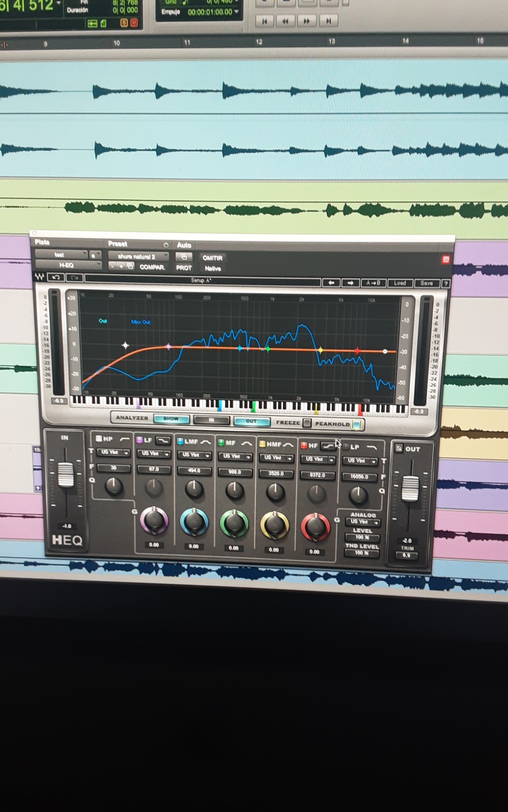Click the OUT phase invert icon
Screen dimensions: 508x812
point(399,449)
